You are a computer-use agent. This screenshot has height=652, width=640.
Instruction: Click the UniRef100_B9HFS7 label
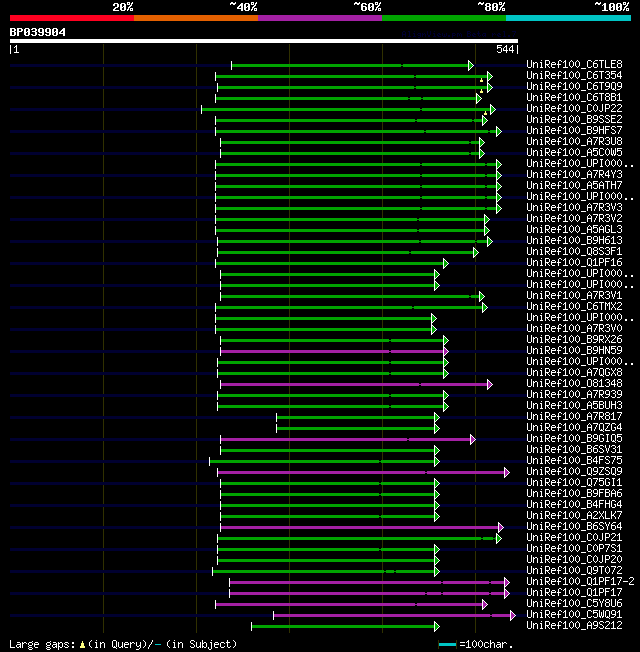click(x=574, y=130)
